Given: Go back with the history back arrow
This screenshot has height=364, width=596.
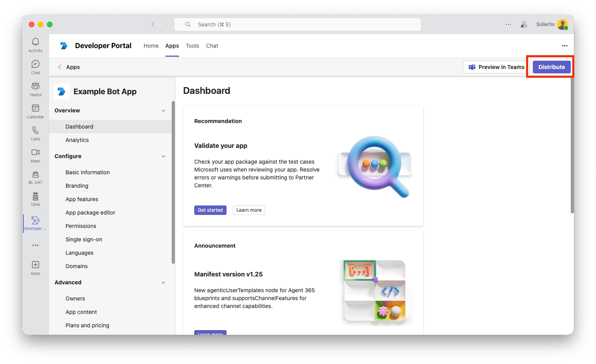Looking at the screenshot, I should pos(153,24).
